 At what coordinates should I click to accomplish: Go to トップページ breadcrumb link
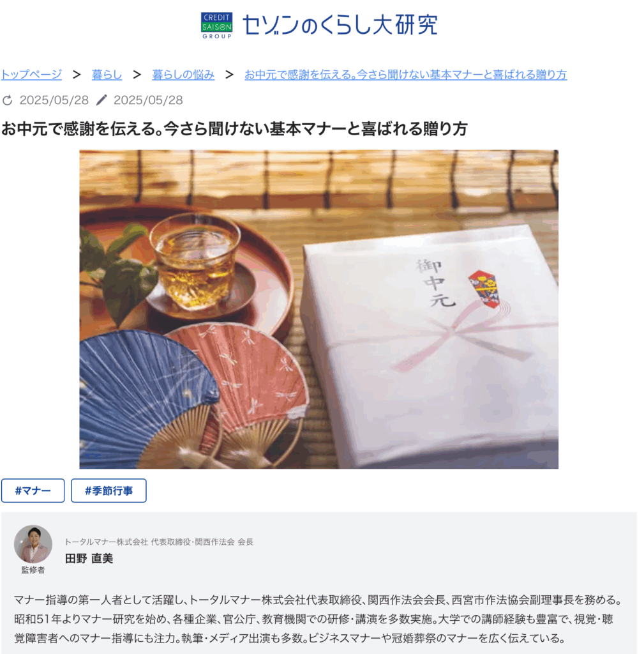[32, 75]
